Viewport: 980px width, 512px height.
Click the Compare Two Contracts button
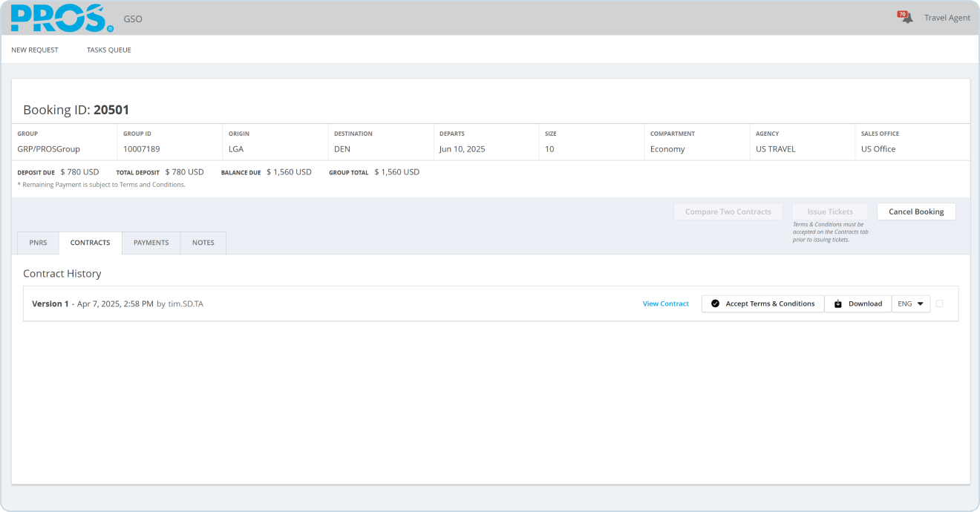pyautogui.click(x=728, y=211)
